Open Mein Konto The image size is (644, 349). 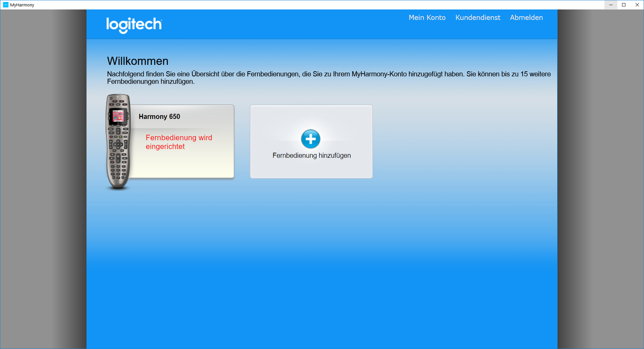click(427, 18)
